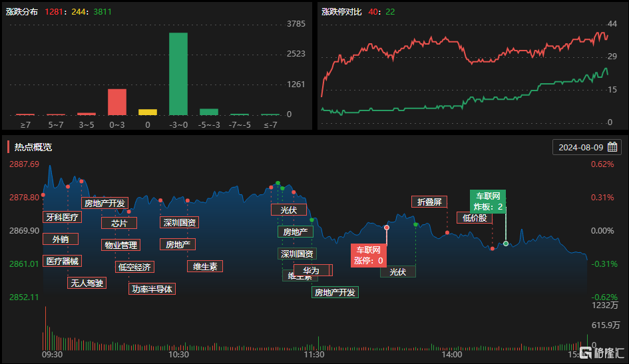Click the red 深圳国资 label
Viewport: 629px width, 364px height.
(179, 222)
